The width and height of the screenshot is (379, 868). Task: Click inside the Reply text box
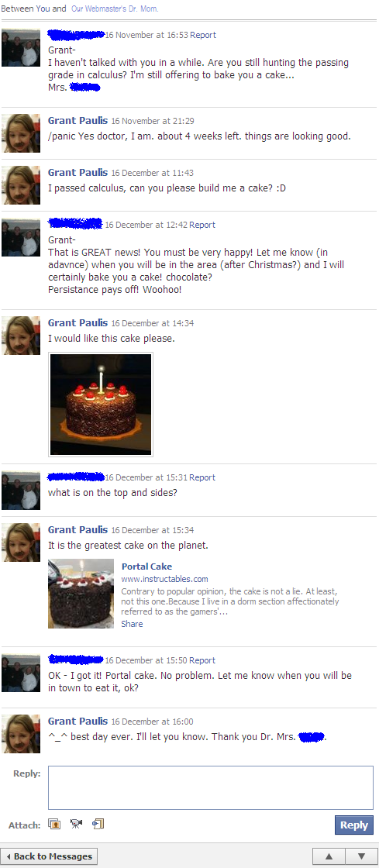pyautogui.click(x=210, y=787)
